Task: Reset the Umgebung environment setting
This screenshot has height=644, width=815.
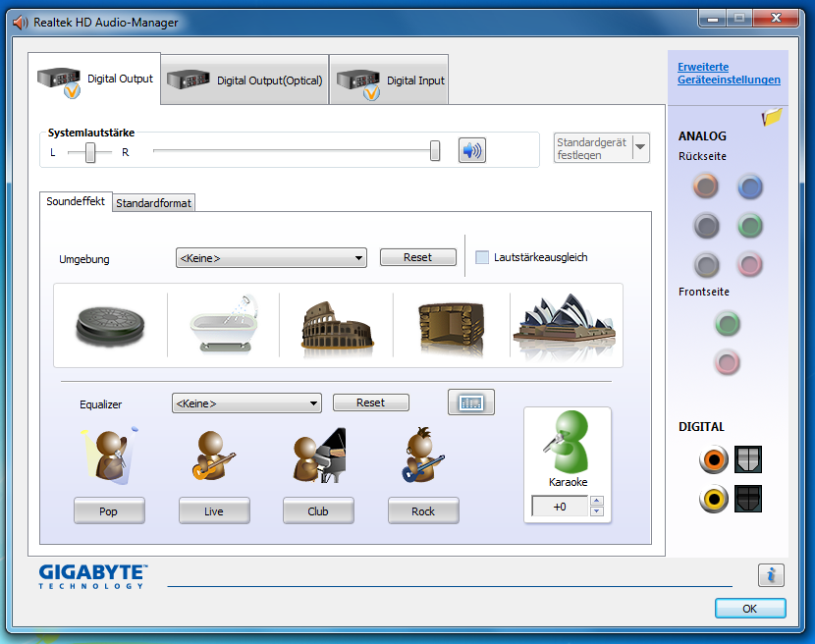Action: point(418,257)
